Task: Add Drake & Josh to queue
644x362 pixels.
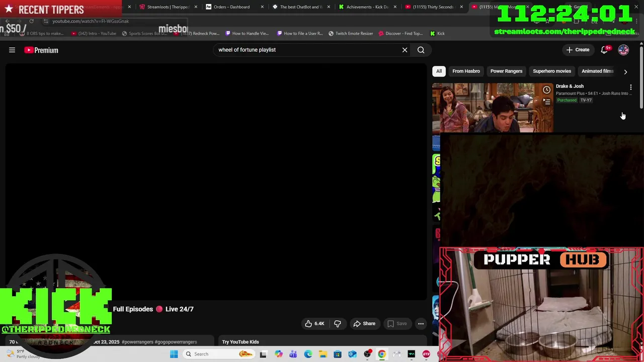Action: [546, 102]
